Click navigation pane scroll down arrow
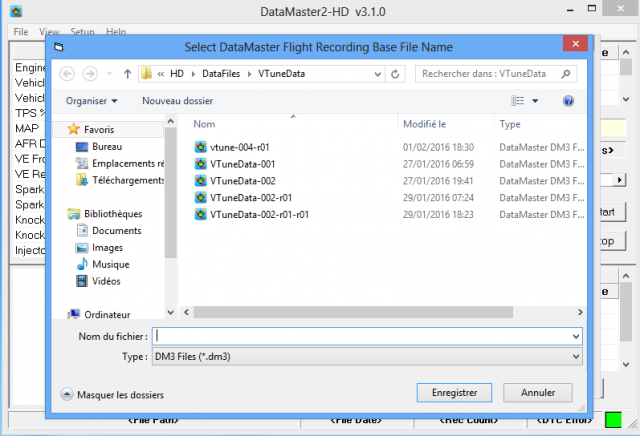Image resolution: width=640 pixels, height=436 pixels. pos(171,312)
